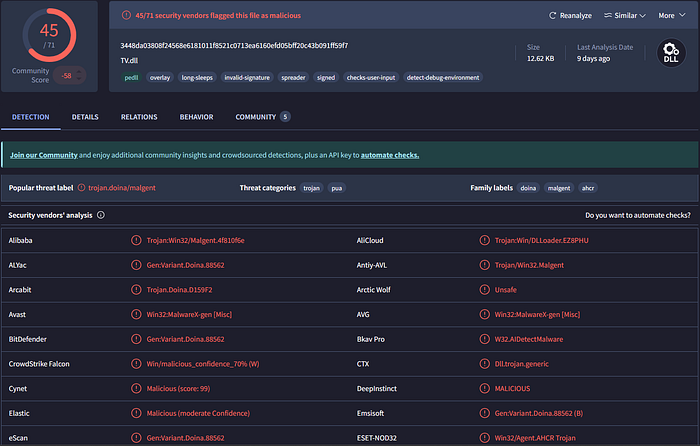Click 'Do you want to automate checks?' link
The image size is (700, 446).
[638, 215]
